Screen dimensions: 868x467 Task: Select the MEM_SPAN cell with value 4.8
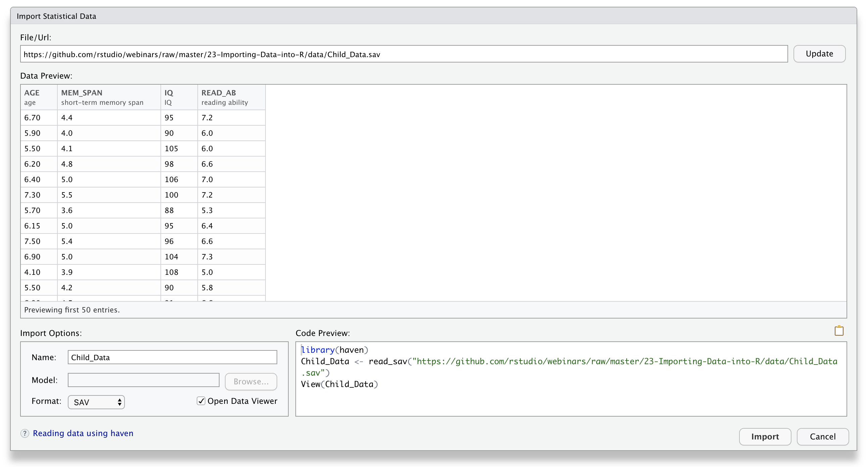point(109,164)
